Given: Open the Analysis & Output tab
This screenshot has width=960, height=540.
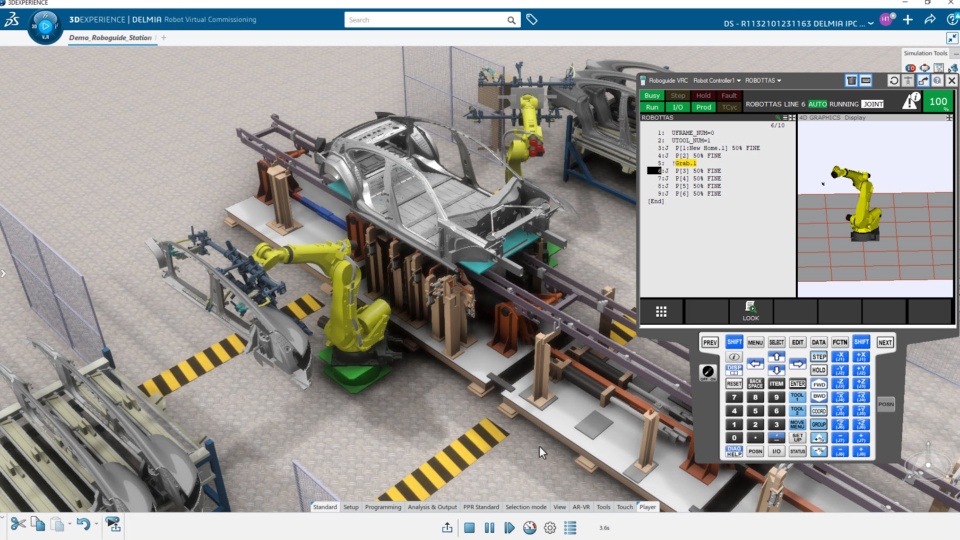Looking at the screenshot, I should coord(432,507).
